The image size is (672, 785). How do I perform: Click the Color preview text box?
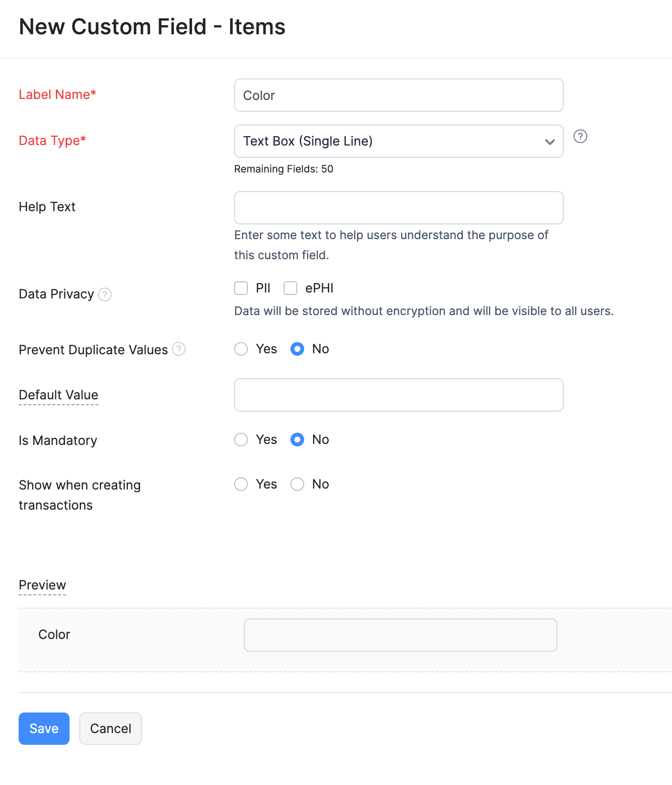tap(400, 635)
